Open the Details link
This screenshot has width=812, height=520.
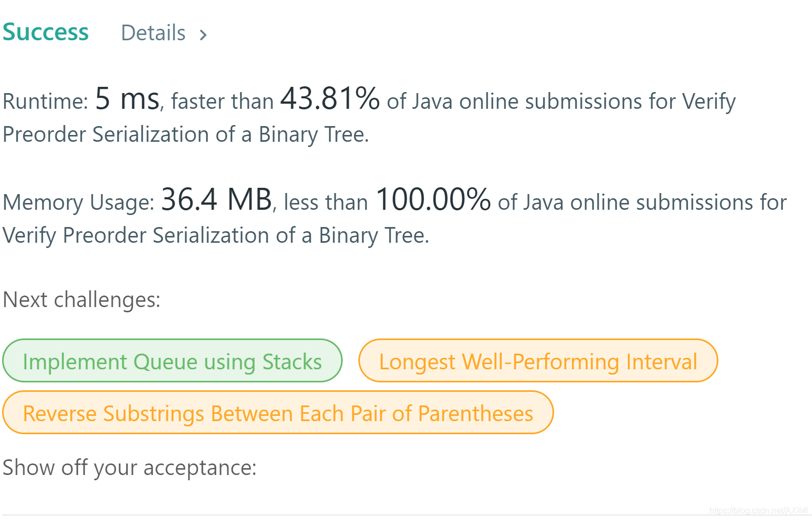[153, 33]
